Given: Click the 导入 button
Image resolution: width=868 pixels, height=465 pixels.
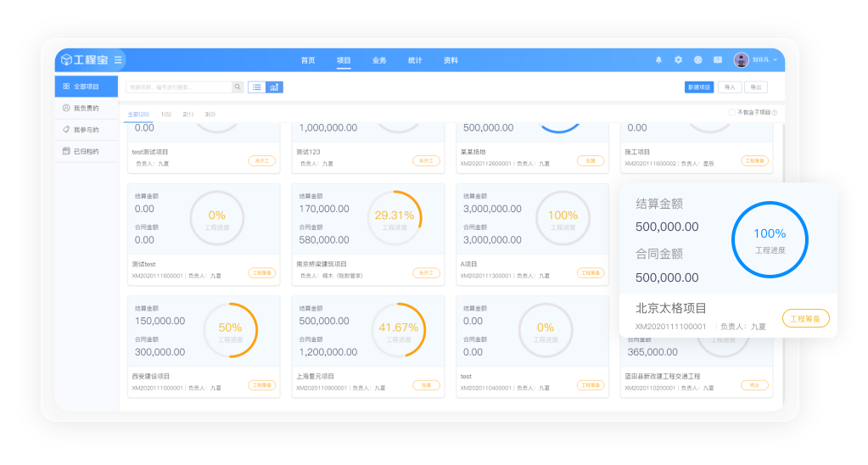Looking at the screenshot, I should [729, 87].
